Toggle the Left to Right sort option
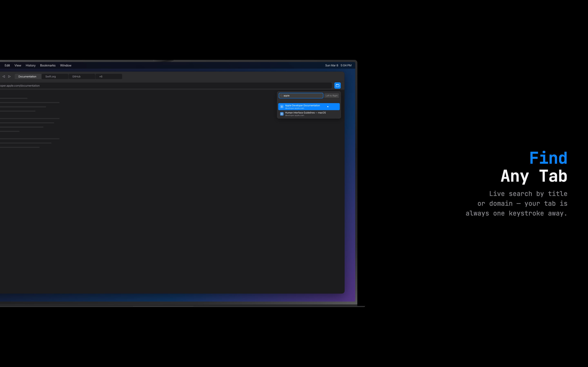This screenshot has height=367, width=588. 331,95
